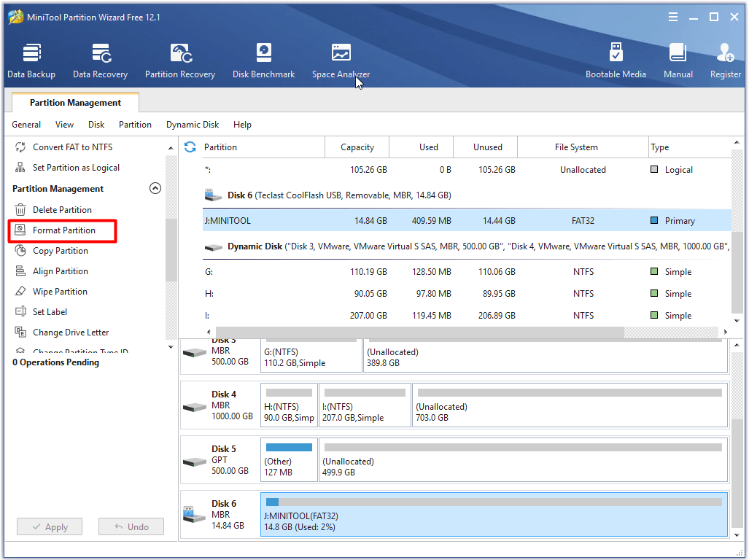The height and width of the screenshot is (560, 749).
Task: Select I:(NTFS) block on Disk 4
Action: tap(365, 405)
